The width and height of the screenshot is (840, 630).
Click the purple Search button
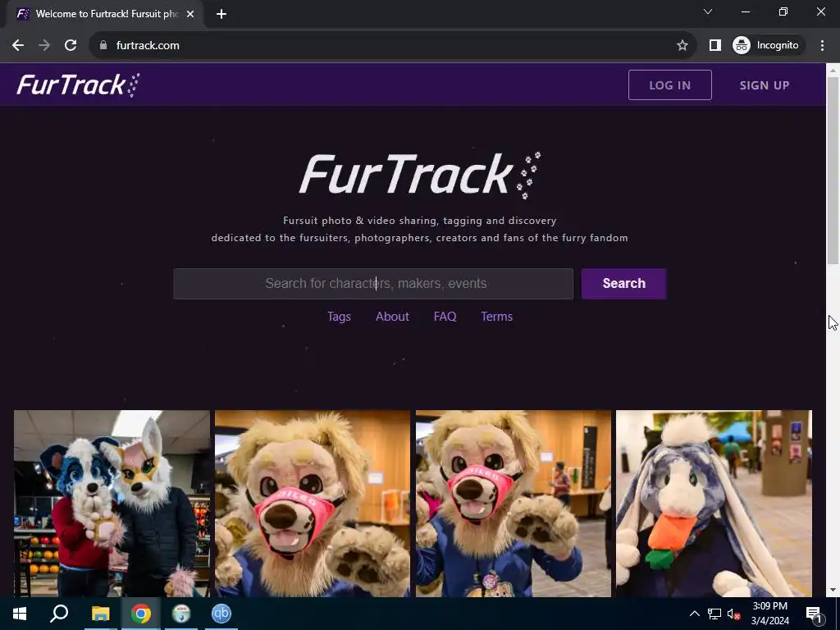(623, 283)
